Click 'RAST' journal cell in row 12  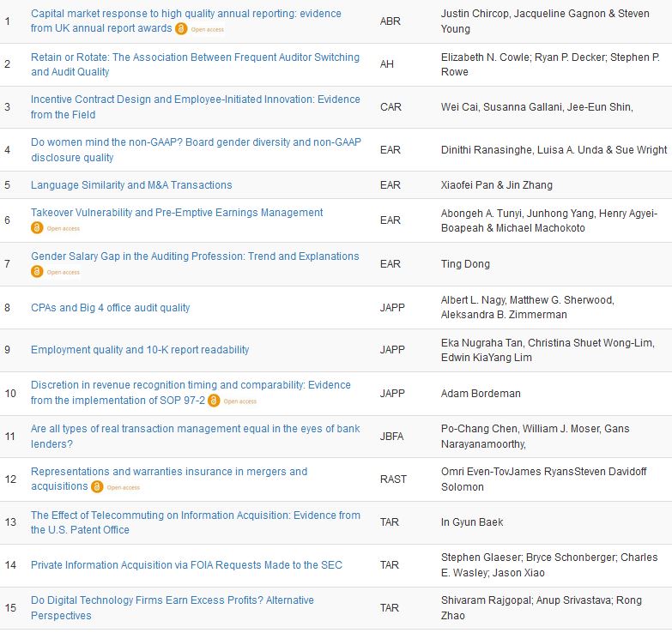click(393, 479)
